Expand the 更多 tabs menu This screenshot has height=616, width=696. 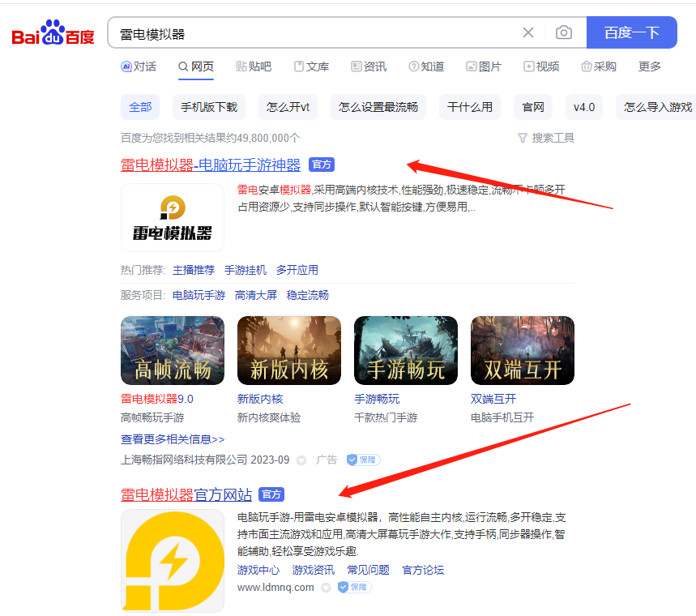pyautogui.click(x=649, y=66)
